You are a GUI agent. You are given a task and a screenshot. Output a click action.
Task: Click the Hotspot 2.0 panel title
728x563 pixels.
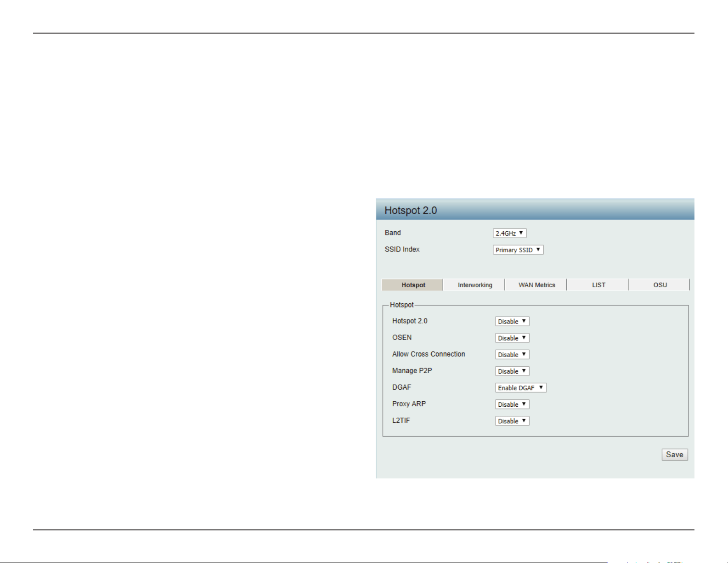coord(411,210)
